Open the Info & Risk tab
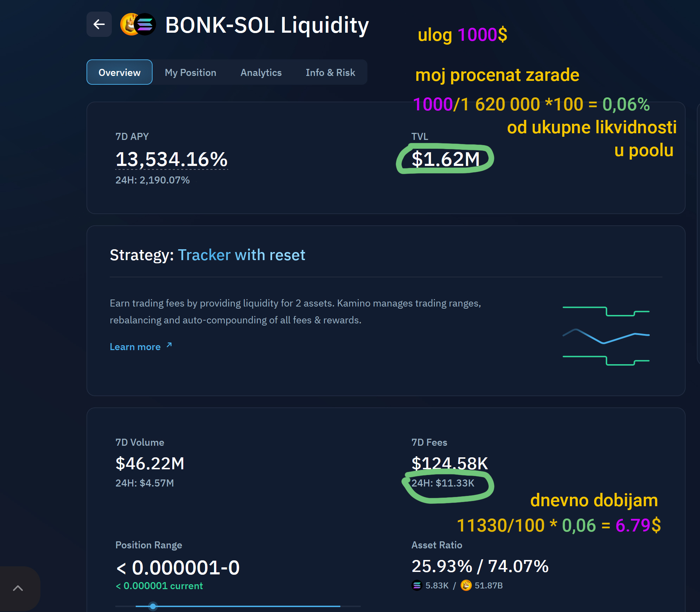Screen dimensions: 700x612 (x=330, y=72)
